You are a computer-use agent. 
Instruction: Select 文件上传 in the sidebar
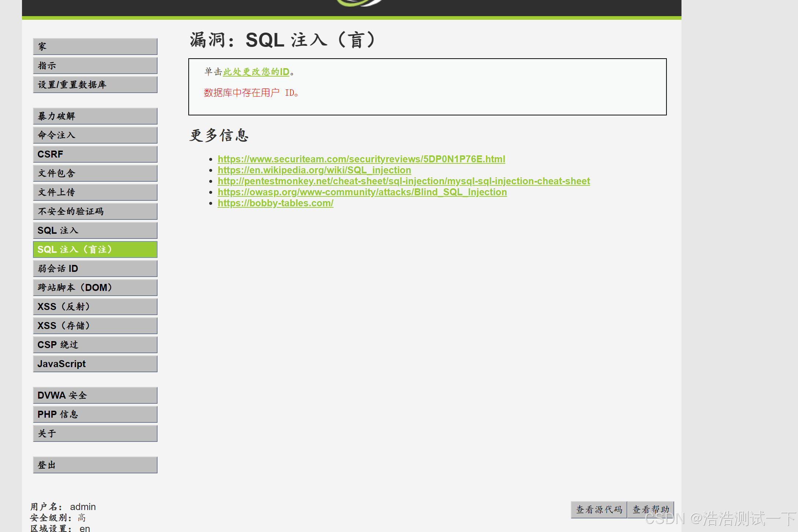pos(95,192)
